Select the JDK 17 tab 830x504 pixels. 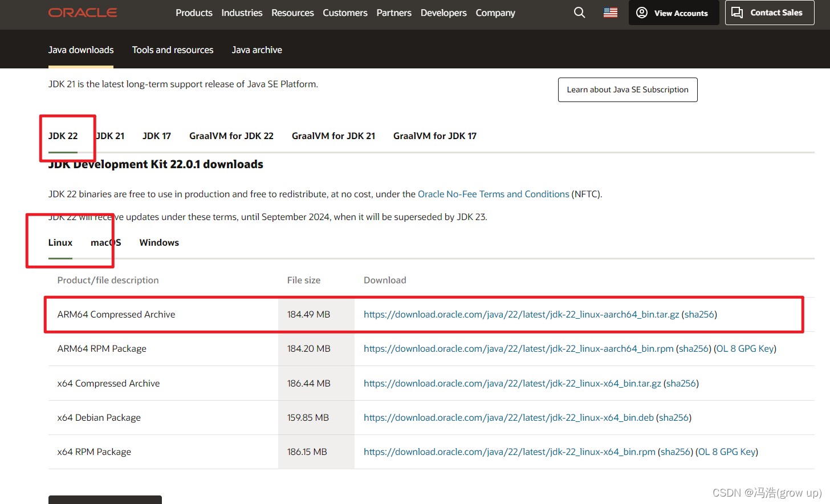point(157,136)
